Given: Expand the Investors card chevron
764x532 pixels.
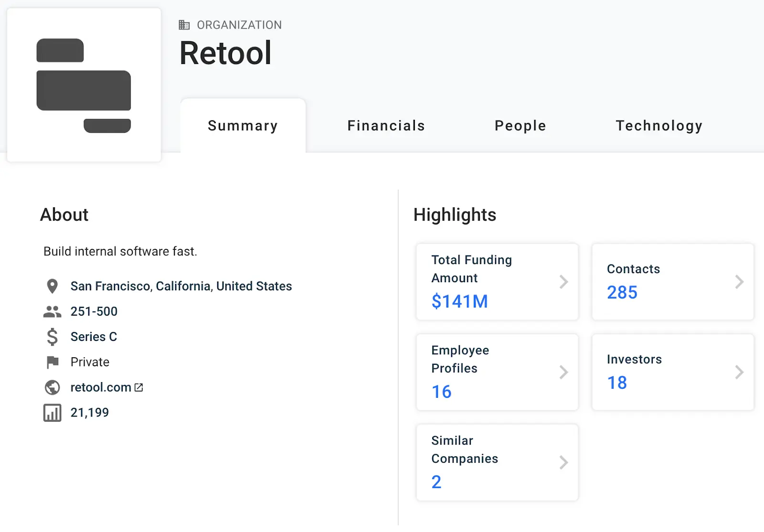Looking at the screenshot, I should coord(739,372).
